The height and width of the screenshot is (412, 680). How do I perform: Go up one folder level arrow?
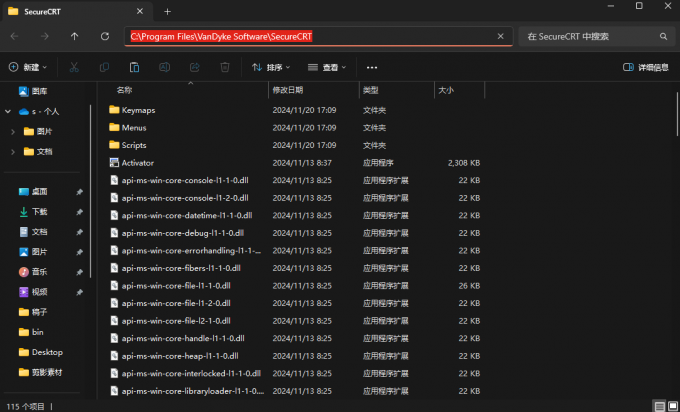pyautogui.click(x=75, y=36)
